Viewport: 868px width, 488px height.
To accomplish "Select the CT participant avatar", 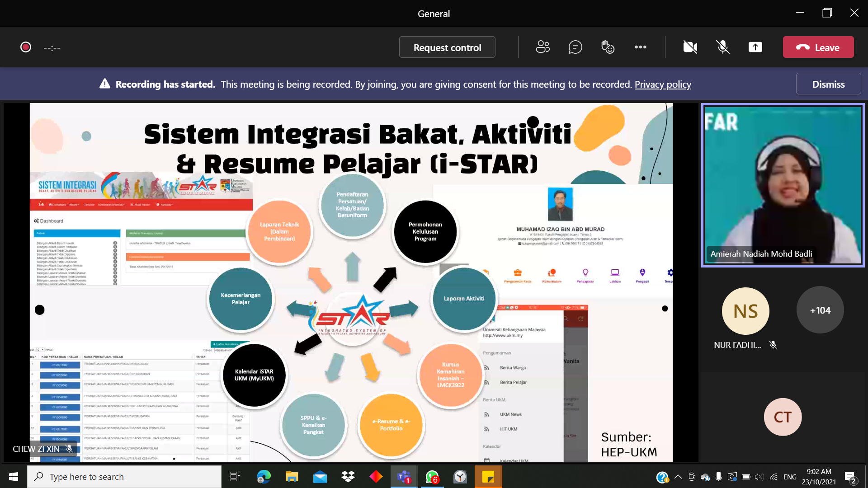I will (x=783, y=417).
